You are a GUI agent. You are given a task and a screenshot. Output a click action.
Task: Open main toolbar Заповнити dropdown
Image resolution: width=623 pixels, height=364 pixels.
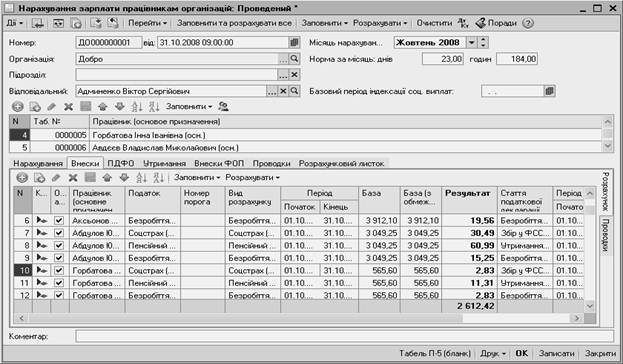point(324,23)
